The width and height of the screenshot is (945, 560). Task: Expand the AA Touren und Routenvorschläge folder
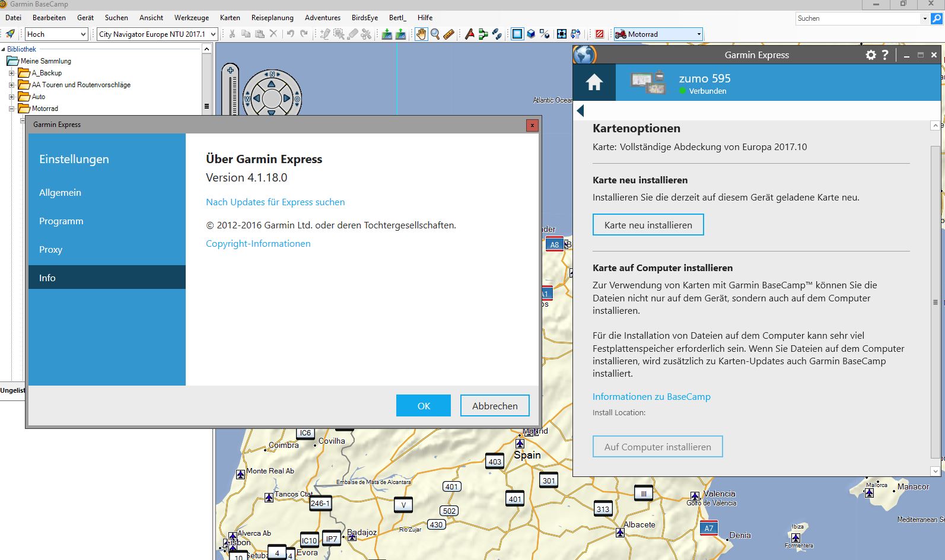[x=11, y=85]
